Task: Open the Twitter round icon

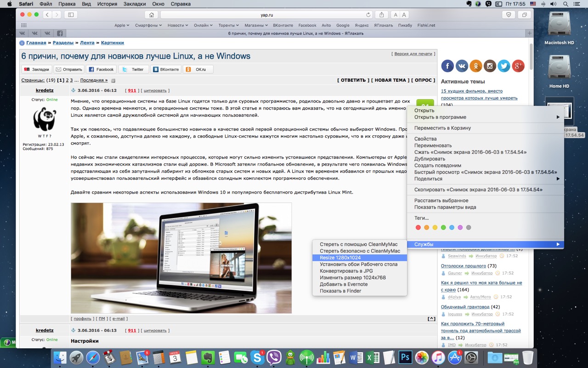Action: tap(504, 66)
